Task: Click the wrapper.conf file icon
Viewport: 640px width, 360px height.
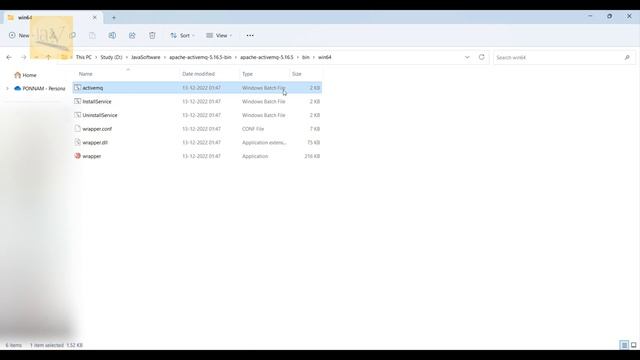Action: 78,129
